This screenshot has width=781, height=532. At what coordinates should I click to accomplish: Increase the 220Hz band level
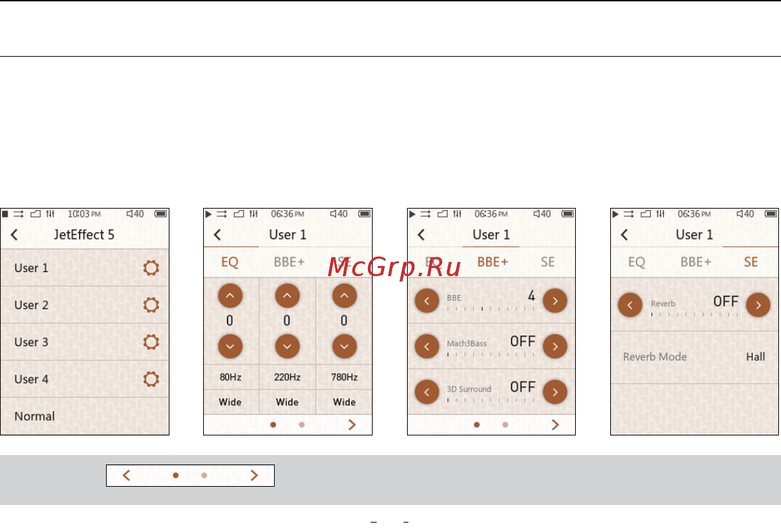[288, 296]
